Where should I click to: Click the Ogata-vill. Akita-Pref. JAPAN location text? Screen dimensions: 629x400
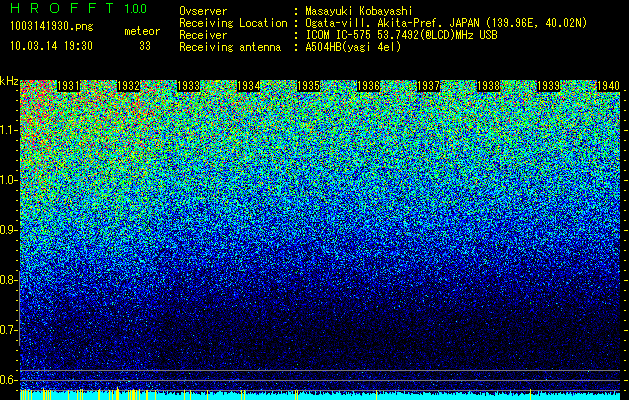[x=446, y=23]
